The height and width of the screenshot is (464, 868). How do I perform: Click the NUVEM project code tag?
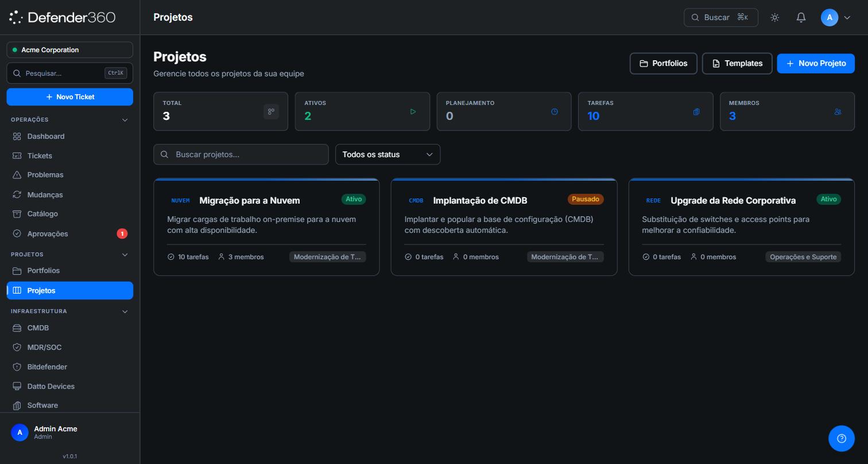tap(180, 201)
